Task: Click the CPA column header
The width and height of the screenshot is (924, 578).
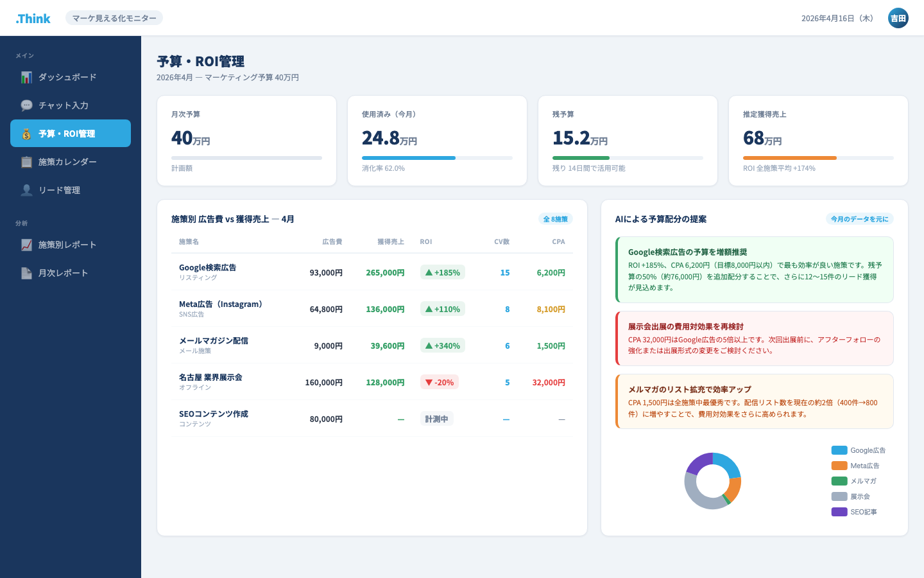Action: tap(559, 241)
